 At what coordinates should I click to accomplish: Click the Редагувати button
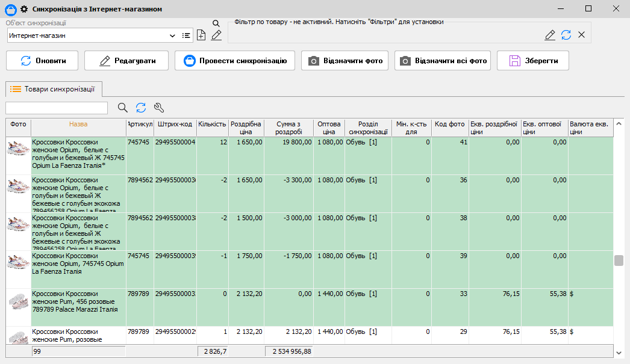click(x=126, y=61)
